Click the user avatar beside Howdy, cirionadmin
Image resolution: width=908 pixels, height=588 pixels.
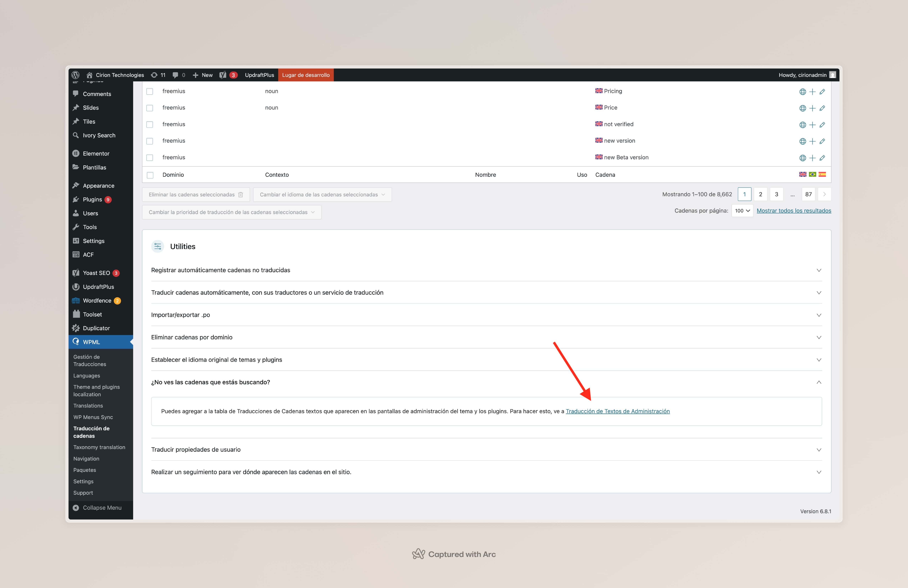click(x=833, y=75)
